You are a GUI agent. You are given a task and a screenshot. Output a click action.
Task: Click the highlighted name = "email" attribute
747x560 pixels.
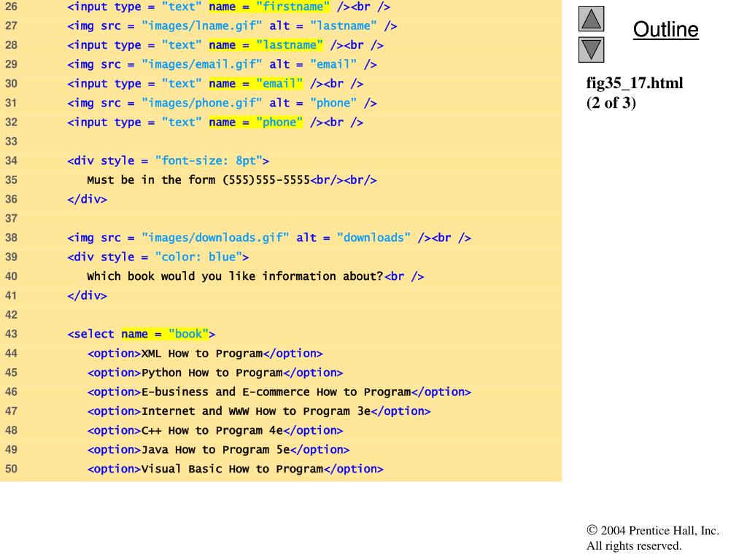pos(256,84)
